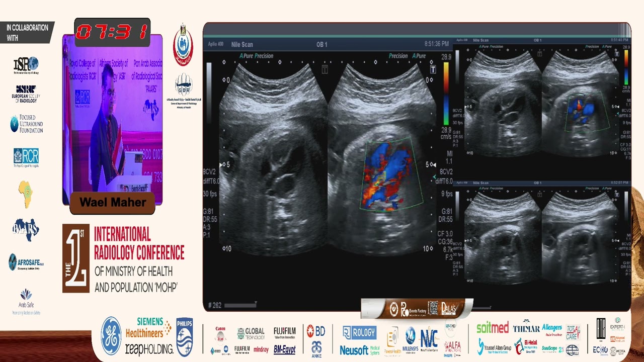644x362 pixels.
Task: Click the Global Technology sponsor logo
Action: point(251,333)
